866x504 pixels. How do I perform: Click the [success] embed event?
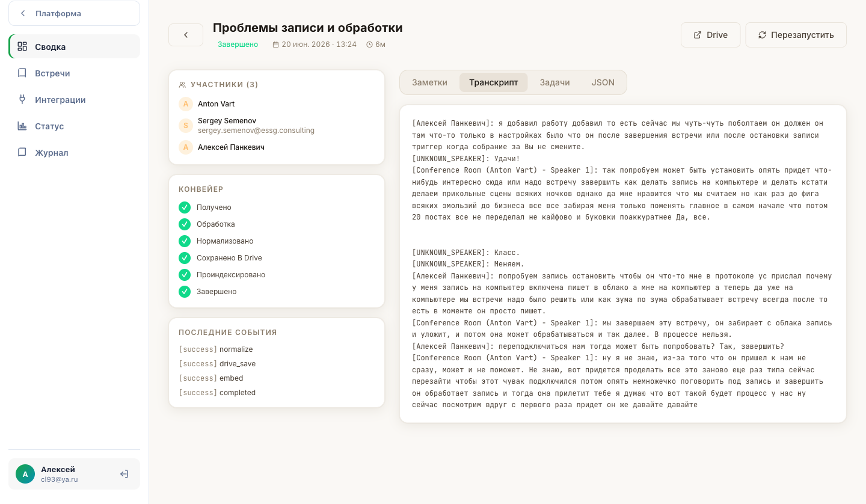click(x=211, y=378)
